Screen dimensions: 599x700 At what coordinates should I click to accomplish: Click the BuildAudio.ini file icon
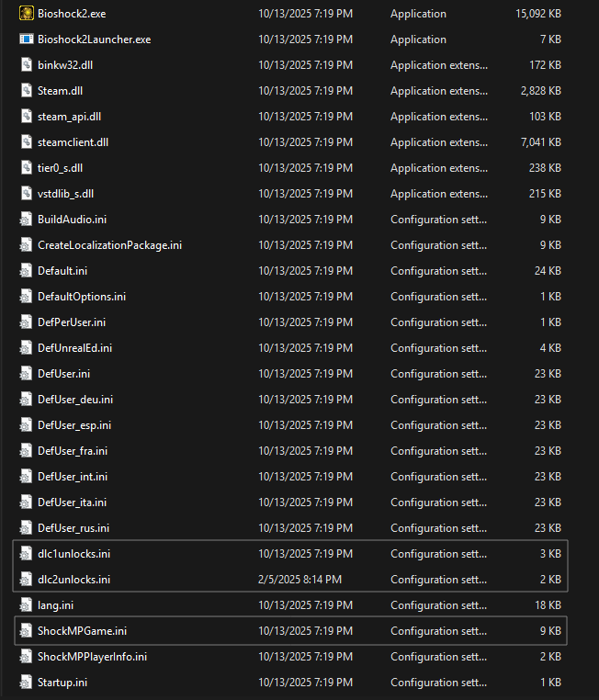[26, 220]
